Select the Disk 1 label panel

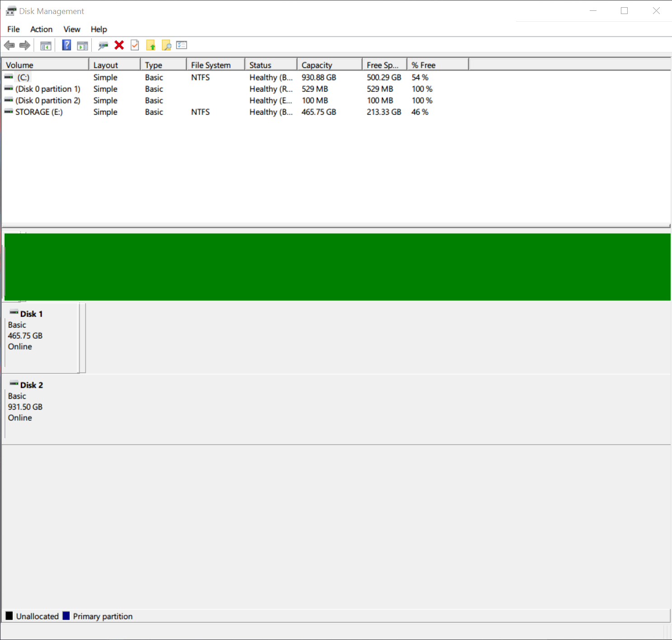point(42,338)
